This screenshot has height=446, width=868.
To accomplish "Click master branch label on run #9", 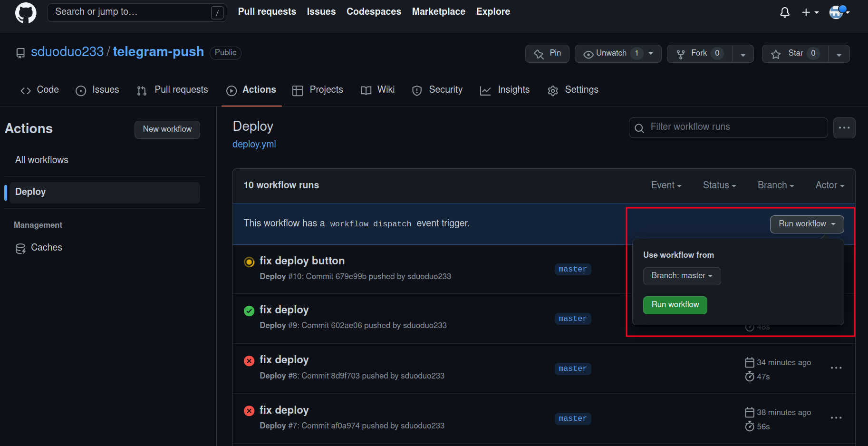I will [x=573, y=319].
